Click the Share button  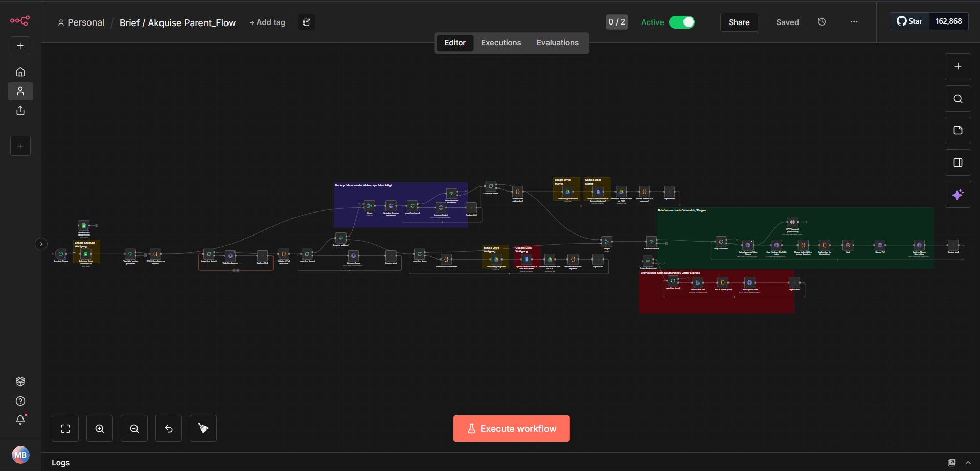[x=739, y=22]
